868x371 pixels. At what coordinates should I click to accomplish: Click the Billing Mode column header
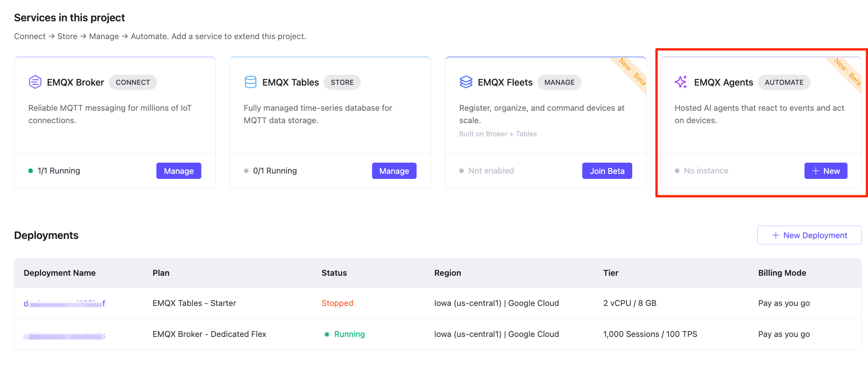pos(782,273)
